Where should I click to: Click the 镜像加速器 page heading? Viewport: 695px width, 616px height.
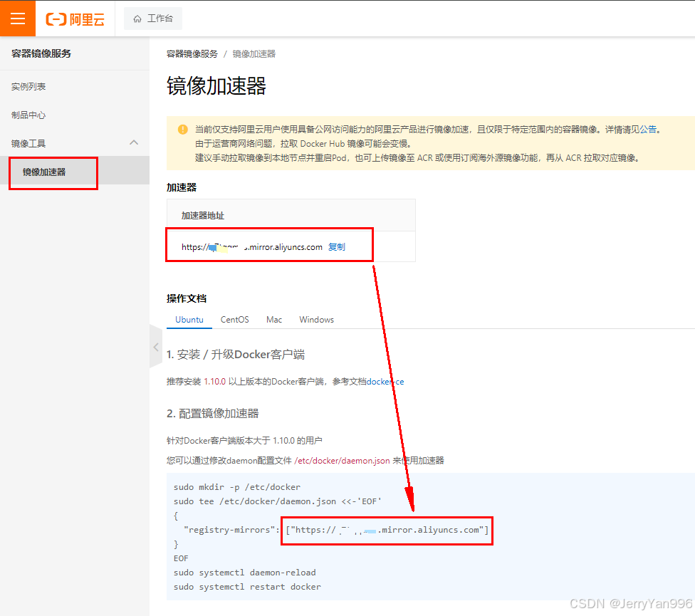click(216, 86)
